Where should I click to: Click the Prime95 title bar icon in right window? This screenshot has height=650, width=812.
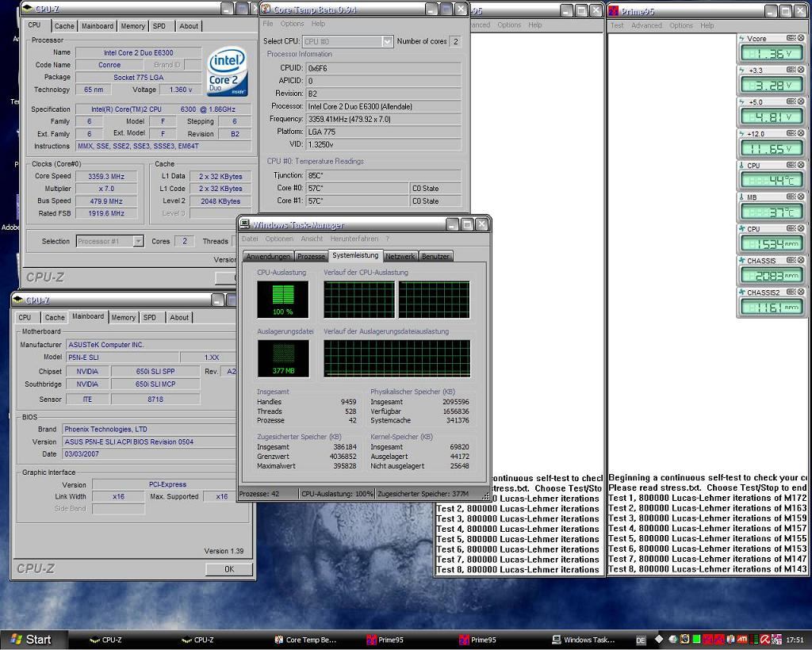point(614,10)
